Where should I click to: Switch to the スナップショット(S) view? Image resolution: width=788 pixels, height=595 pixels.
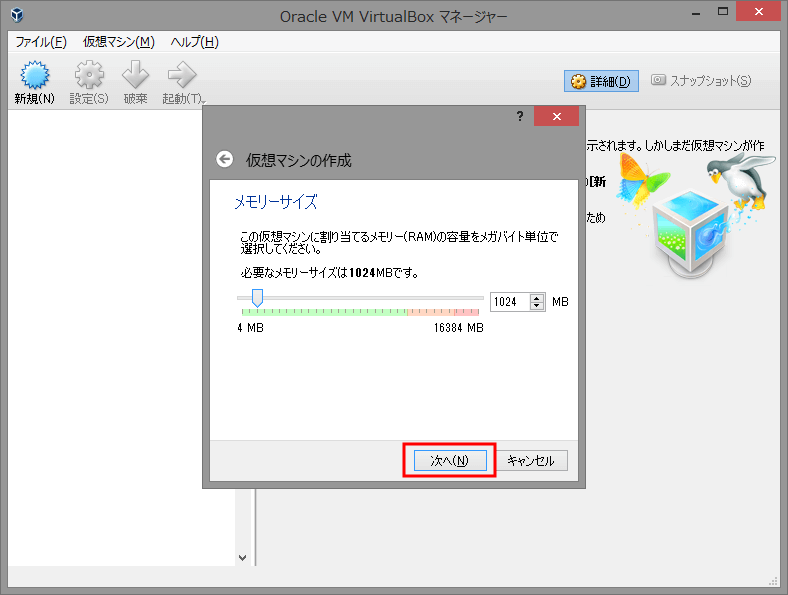coord(701,80)
